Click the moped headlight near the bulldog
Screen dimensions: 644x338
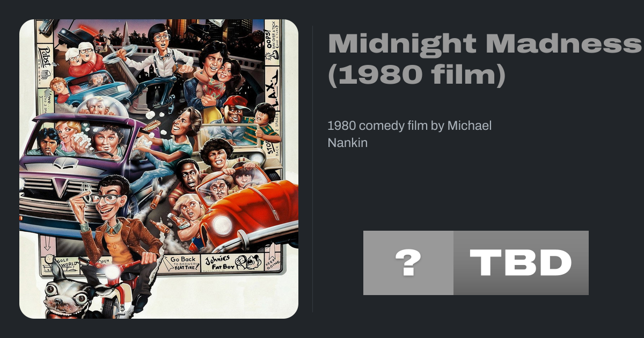click(112, 273)
